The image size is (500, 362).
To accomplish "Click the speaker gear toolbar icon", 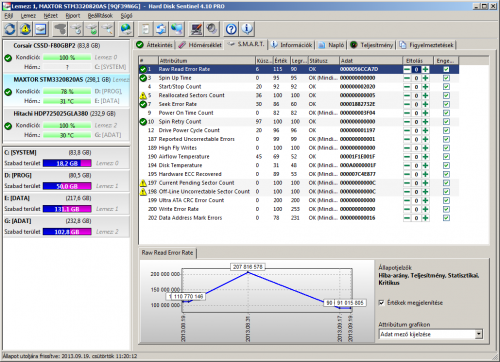I will [211, 29].
